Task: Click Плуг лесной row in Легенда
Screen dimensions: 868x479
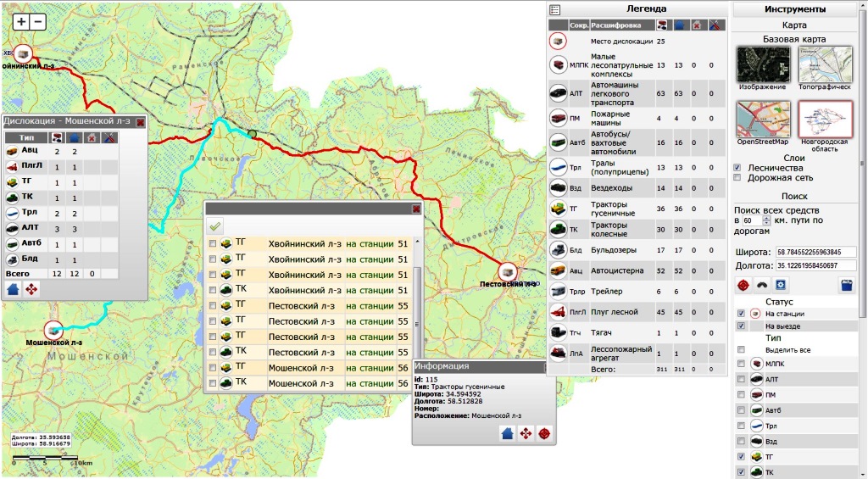Action: point(637,312)
